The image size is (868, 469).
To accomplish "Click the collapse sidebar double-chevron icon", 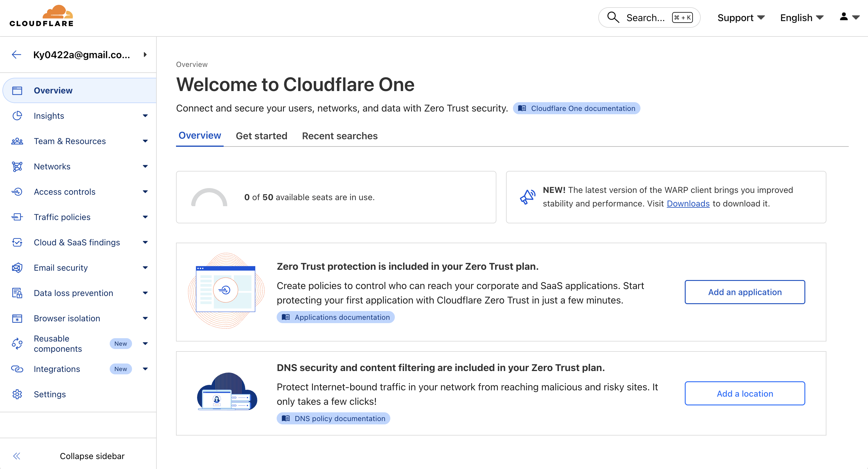I will pos(17,456).
